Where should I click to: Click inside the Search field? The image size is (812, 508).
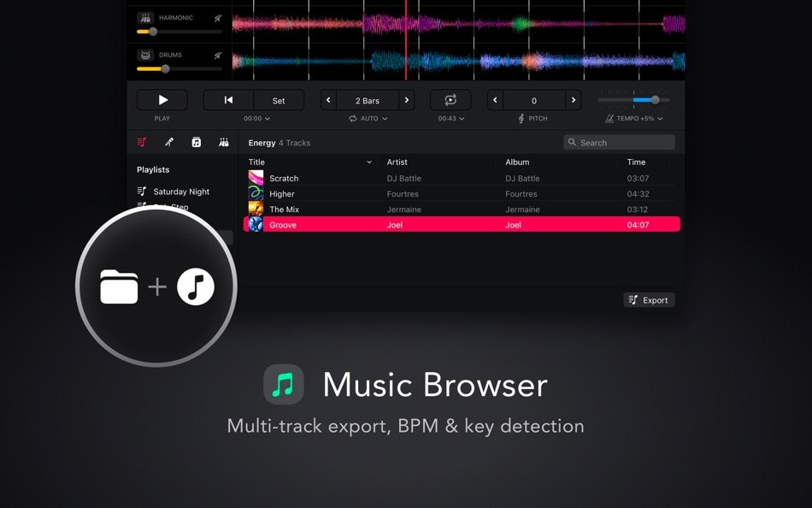619,141
